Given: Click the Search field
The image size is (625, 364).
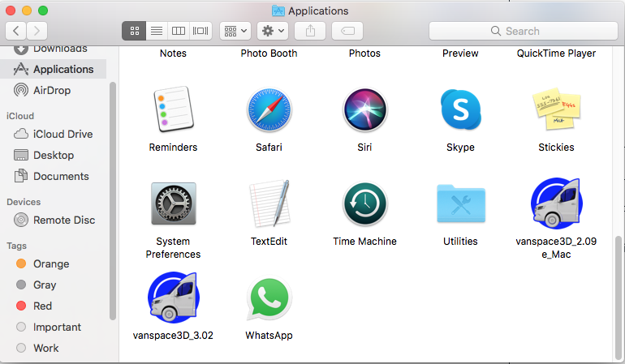Looking at the screenshot, I should click(524, 31).
